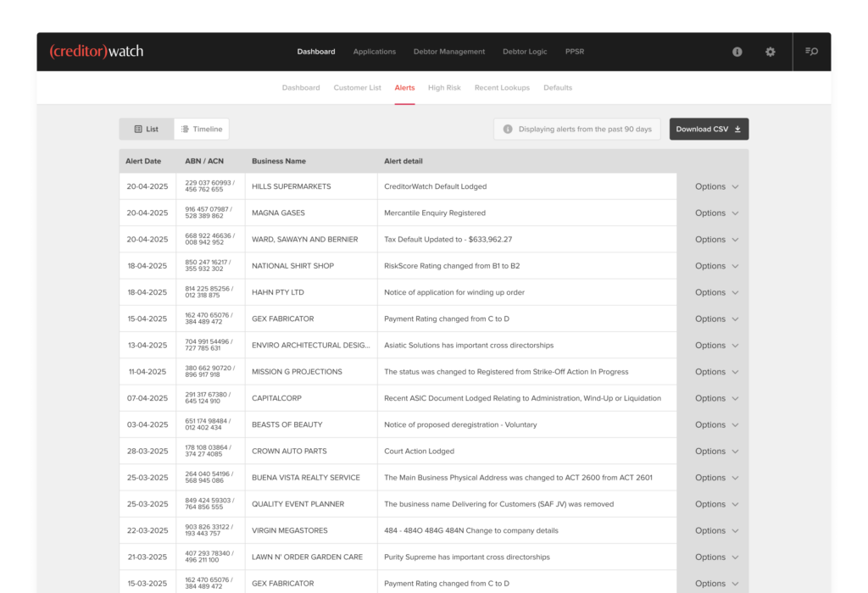Viewport: 868px width, 593px height.
Task: Click the search list icon in header
Action: point(811,52)
